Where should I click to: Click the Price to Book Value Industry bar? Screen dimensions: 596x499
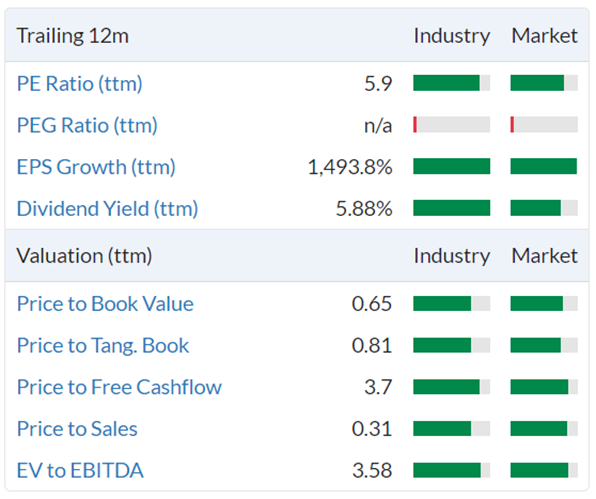[452, 304]
